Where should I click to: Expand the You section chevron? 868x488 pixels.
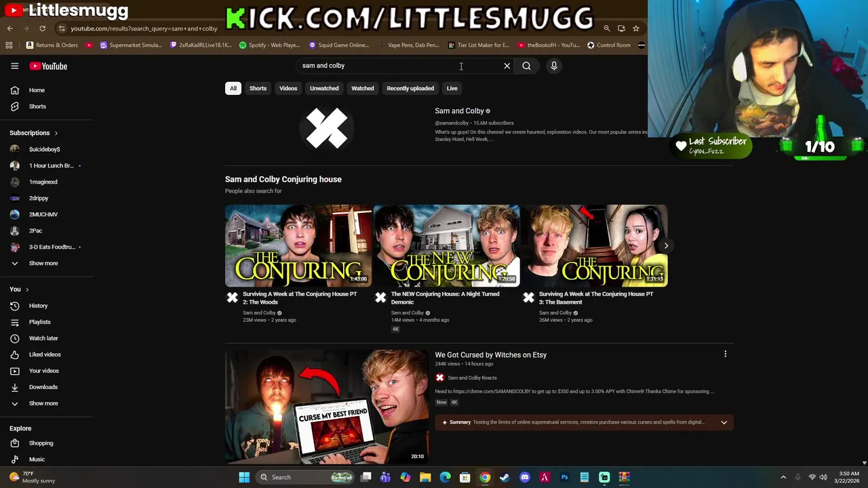point(27,289)
